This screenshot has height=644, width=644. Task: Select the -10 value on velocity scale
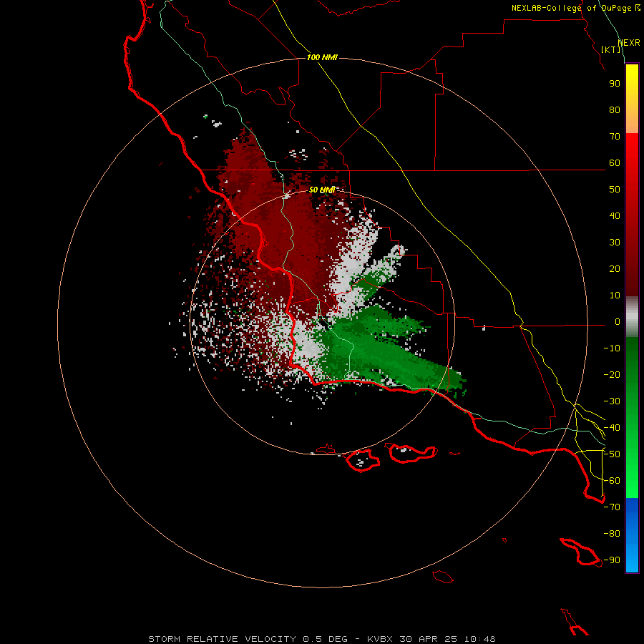[612, 348]
